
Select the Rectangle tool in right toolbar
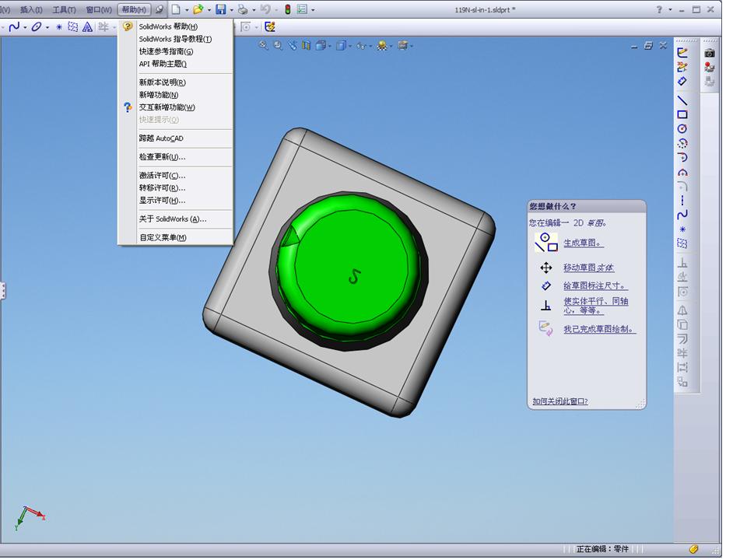[x=682, y=114]
